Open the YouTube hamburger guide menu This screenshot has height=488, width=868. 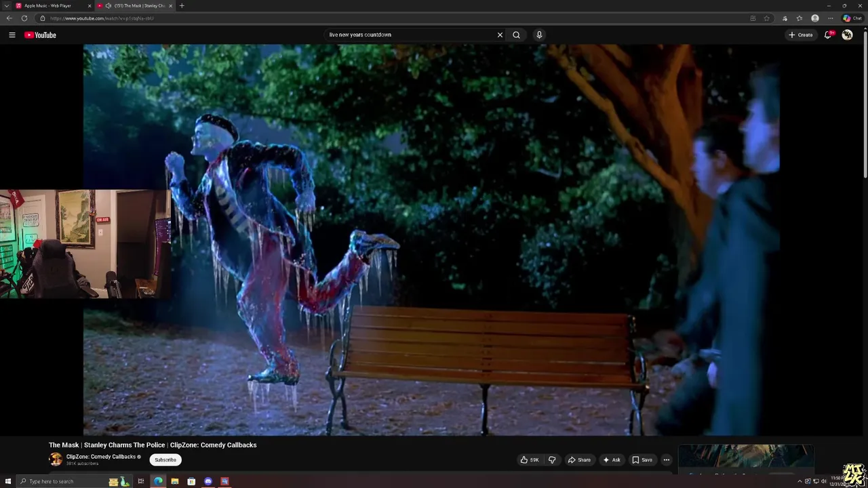click(12, 35)
